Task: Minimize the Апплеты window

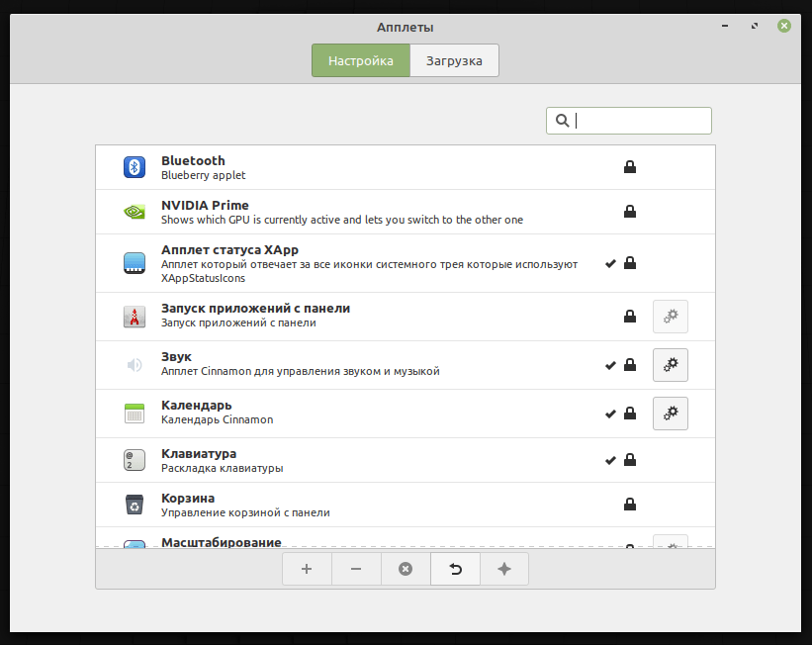Action: tap(725, 26)
